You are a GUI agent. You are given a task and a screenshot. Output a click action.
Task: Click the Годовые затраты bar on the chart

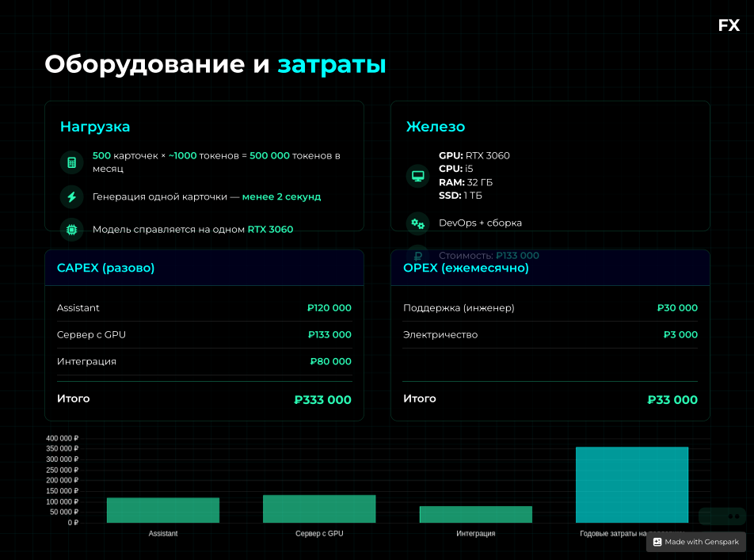(x=632, y=484)
